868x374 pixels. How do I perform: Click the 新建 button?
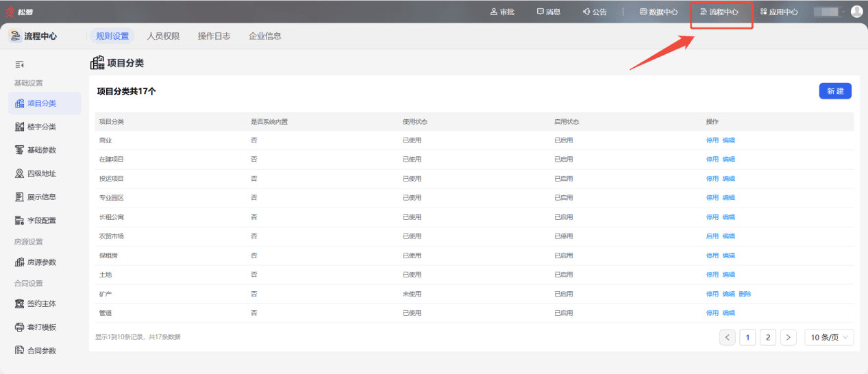tap(835, 91)
